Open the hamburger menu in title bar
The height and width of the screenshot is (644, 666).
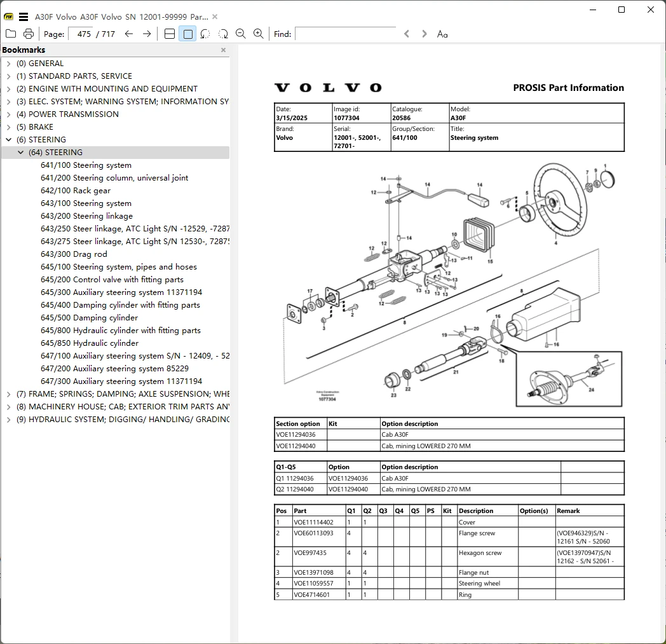click(24, 17)
